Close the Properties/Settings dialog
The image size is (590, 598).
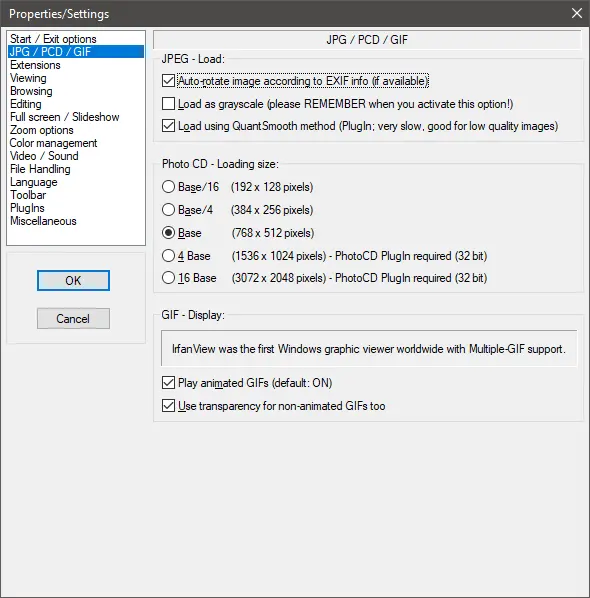pyautogui.click(x=577, y=13)
